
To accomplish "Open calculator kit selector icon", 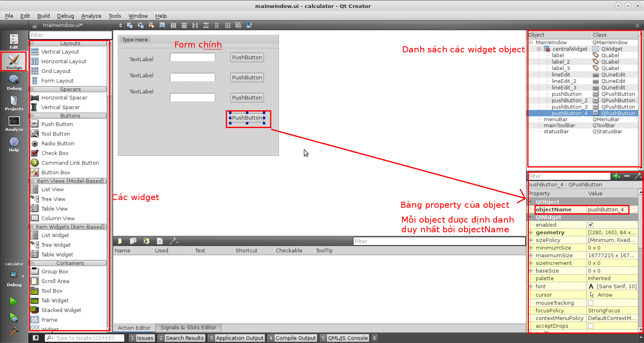I will [x=14, y=275].
